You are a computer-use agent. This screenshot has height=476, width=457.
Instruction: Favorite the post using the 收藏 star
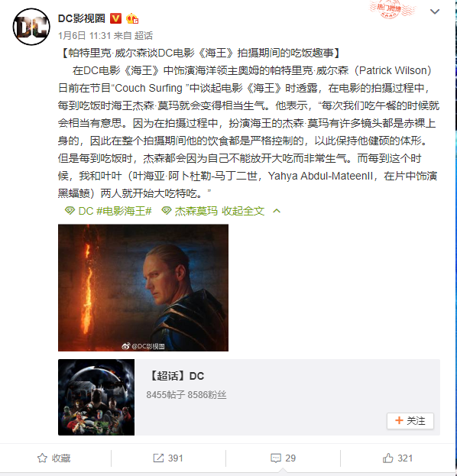53,458
